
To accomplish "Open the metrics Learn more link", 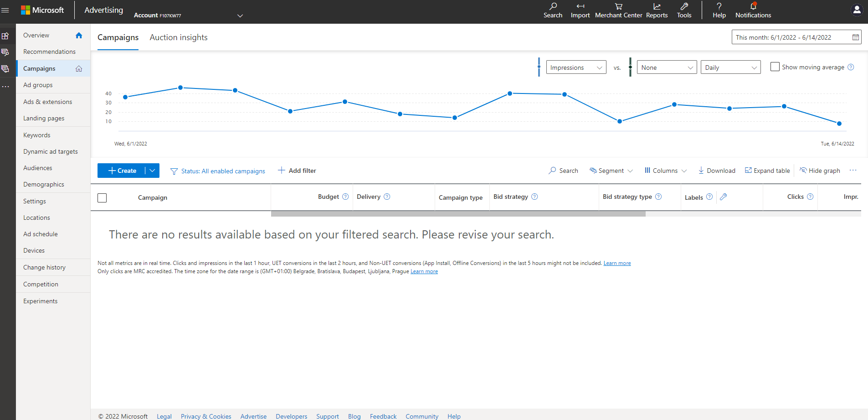I will point(617,263).
